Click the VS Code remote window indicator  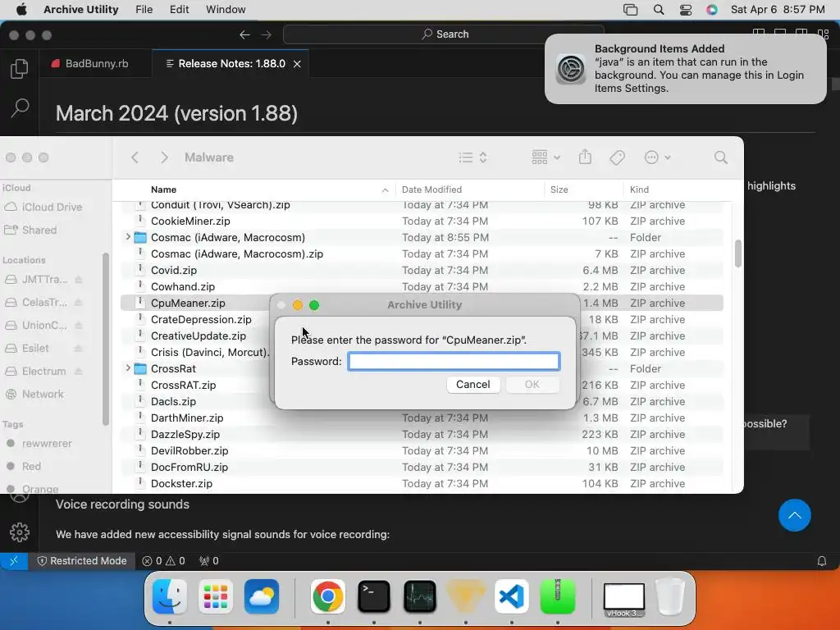(x=14, y=561)
